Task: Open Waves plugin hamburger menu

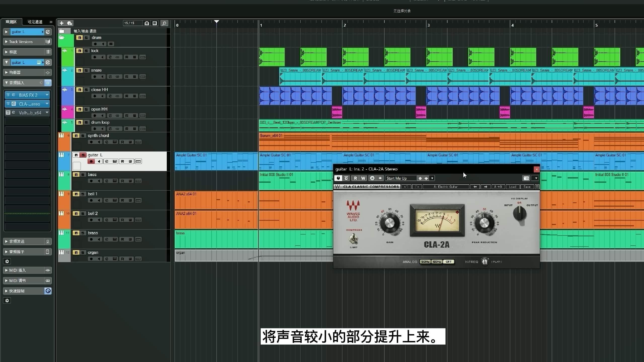Action: click(x=537, y=187)
